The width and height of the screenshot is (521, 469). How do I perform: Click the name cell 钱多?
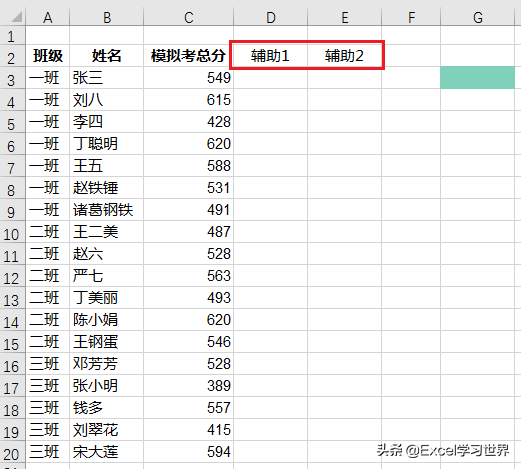click(x=107, y=408)
